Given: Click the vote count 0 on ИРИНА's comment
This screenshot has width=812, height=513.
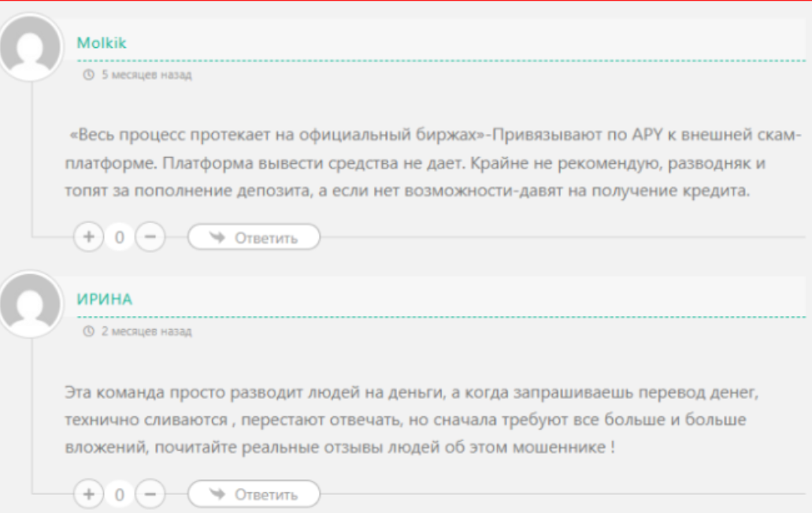Looking at the screenshot, I should pyautogui.click(x=120, y=495).
